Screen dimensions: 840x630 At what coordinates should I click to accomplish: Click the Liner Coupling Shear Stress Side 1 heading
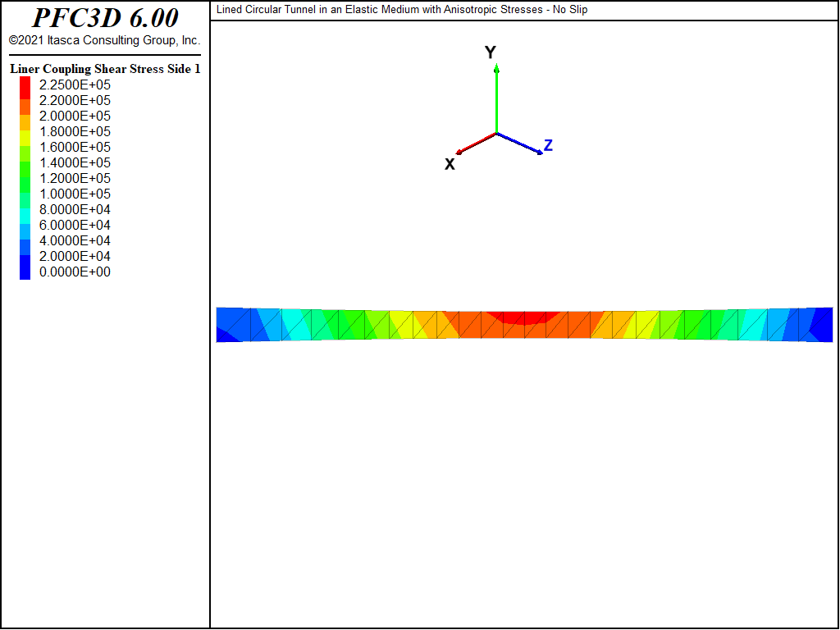[x=105, y=69]
